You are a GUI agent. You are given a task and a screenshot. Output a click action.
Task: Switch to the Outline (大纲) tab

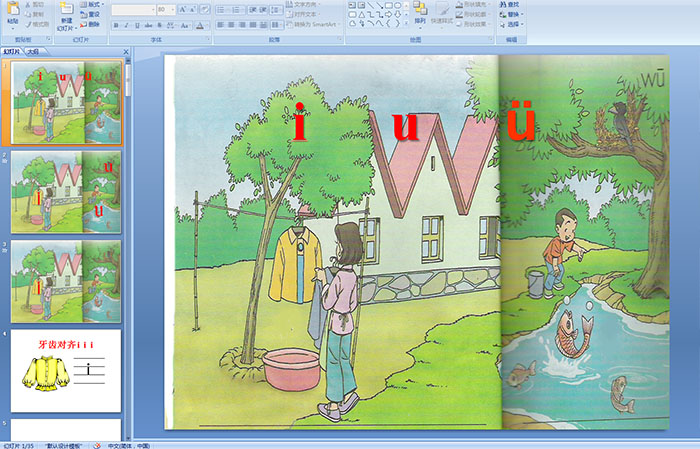(x=33, y=49)
